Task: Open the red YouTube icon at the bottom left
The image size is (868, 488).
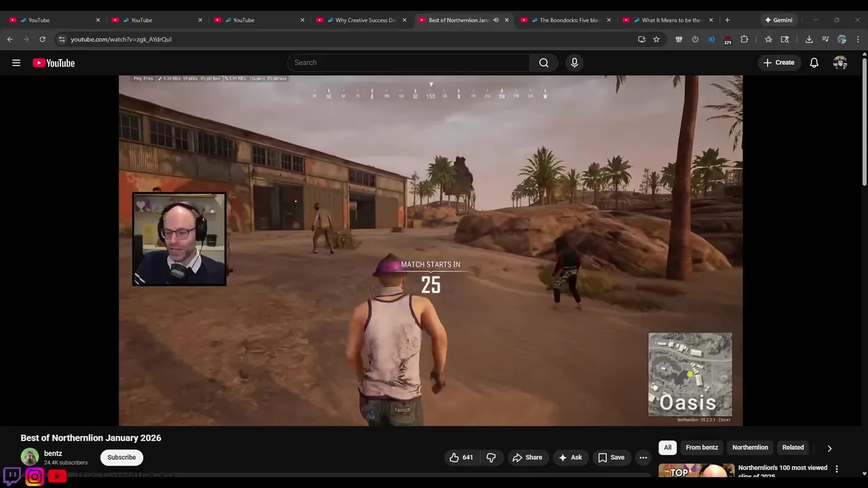Action: [57, 476]
